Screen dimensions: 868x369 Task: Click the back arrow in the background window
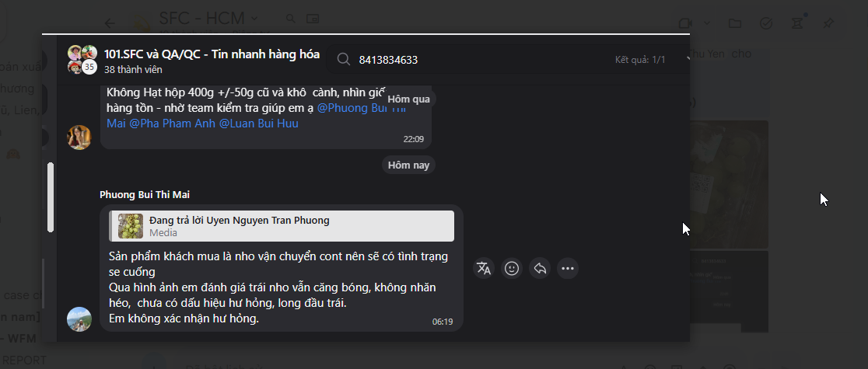tap(110, 23)
